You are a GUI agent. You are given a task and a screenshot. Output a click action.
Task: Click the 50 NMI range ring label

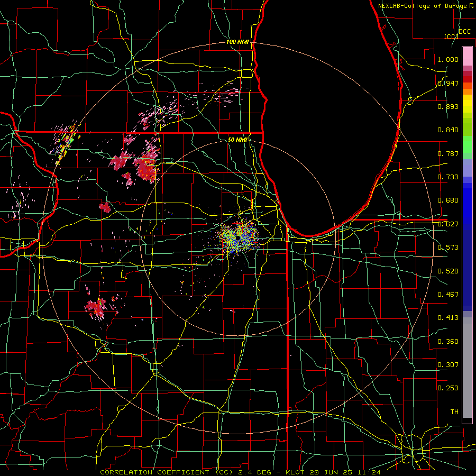click(237, 140)
